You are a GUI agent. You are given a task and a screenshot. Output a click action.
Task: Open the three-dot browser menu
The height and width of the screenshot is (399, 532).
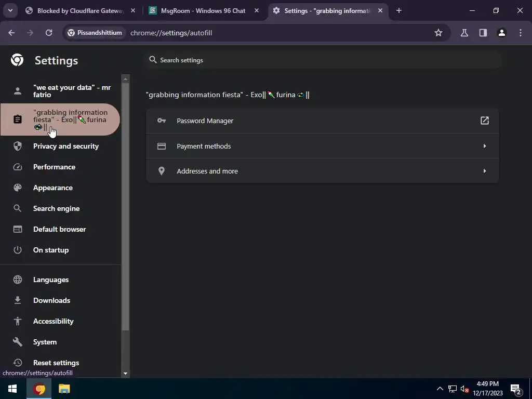pyautogui.click(x=521, y=33)
